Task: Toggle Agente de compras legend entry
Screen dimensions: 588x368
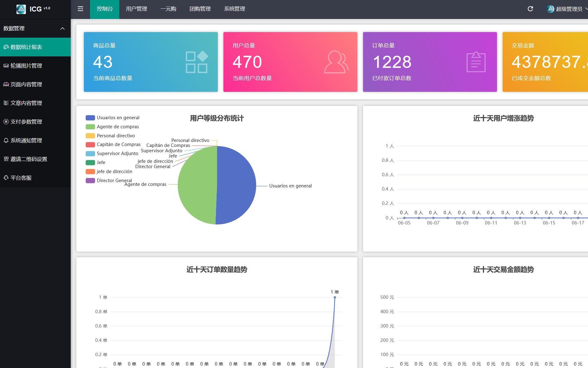Action: click(112, 127)
